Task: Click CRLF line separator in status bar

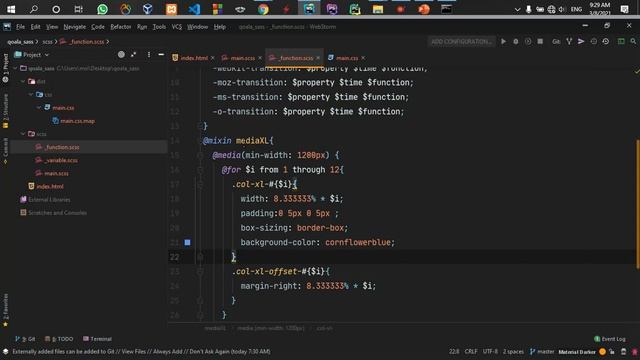Action: [471, 351]
